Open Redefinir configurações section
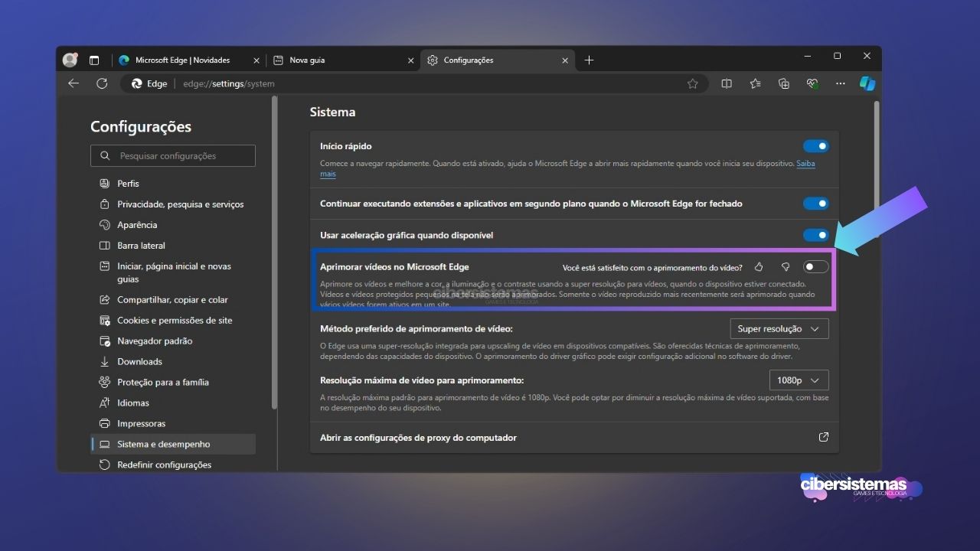 point(173,465)
